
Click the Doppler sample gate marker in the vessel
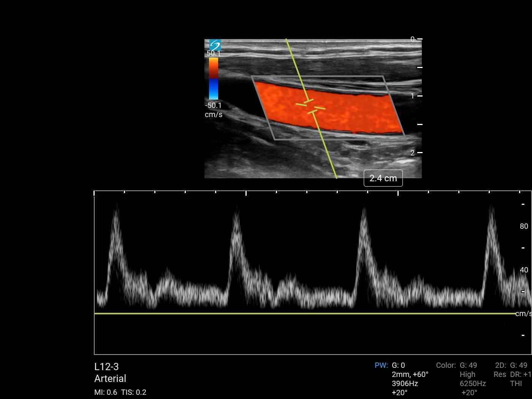point(310,106)
